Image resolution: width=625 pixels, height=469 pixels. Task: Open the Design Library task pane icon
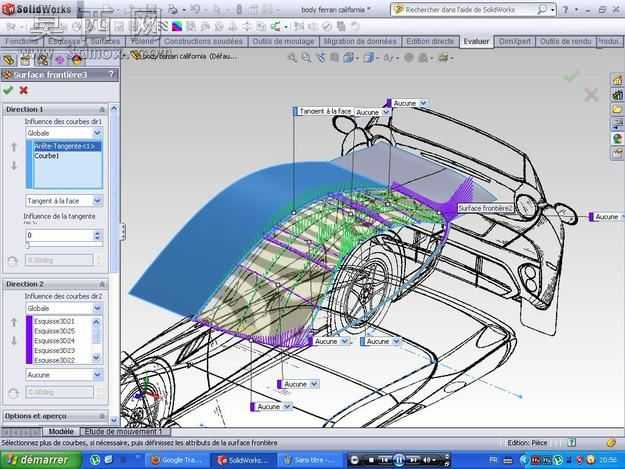(x=617, y=95)
